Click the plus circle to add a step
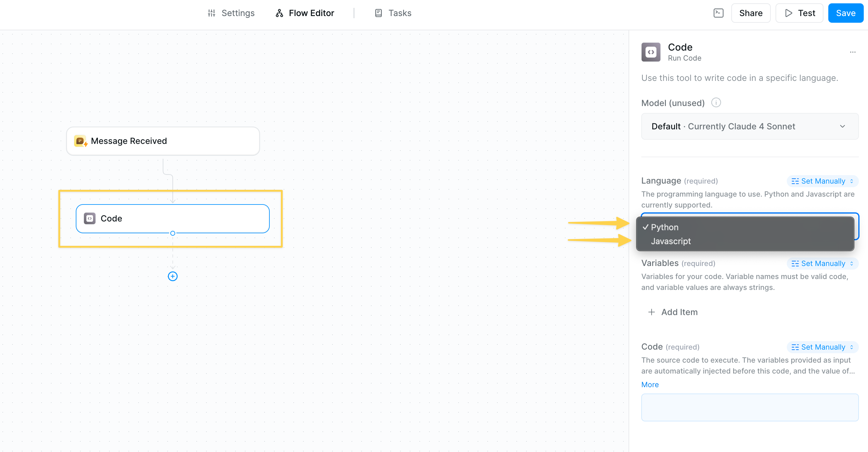This screenshot has width=868, height=452. [172, 276]
